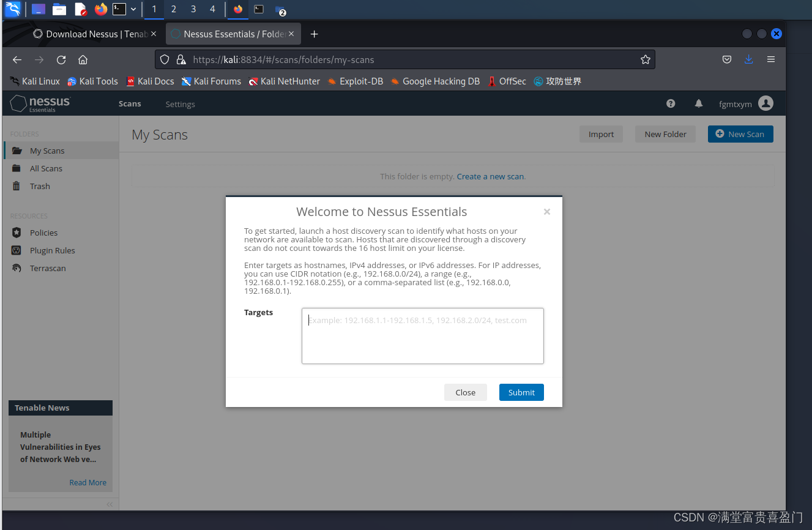
Task: Click the New Scan button
Action: click(x=740, y=134)
